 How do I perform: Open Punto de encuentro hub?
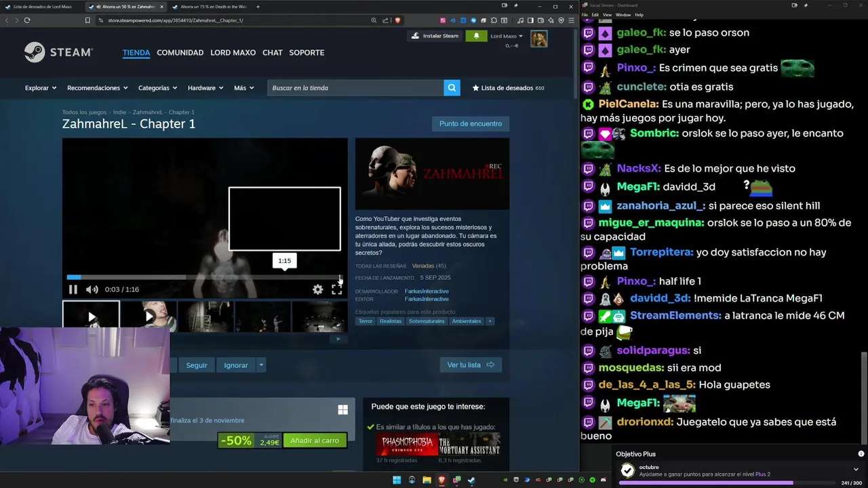click(471, 123)
